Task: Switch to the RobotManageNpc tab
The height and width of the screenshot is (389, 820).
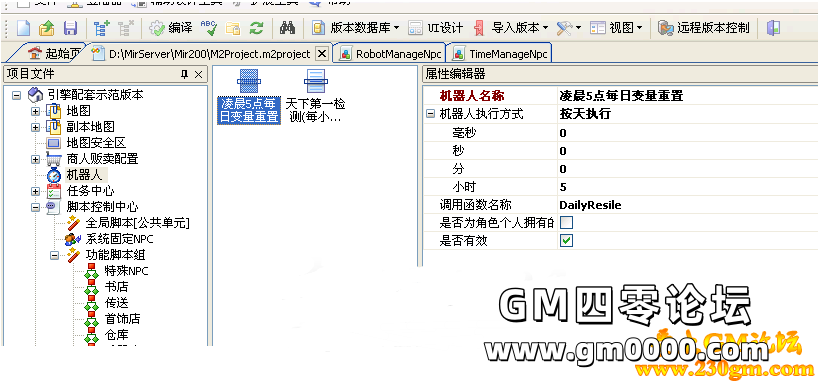Action: click(x=391, y=54)
